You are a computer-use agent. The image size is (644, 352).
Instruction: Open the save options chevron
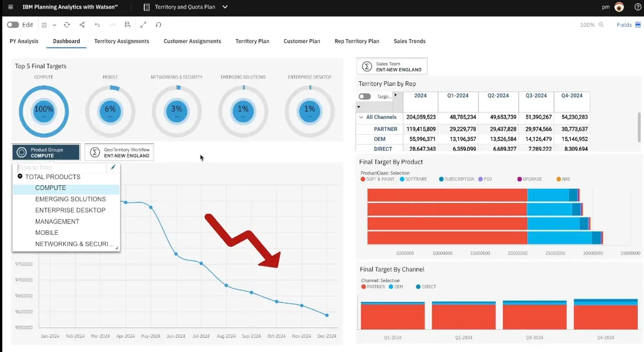pyautogui.click(x=54, y=24)
